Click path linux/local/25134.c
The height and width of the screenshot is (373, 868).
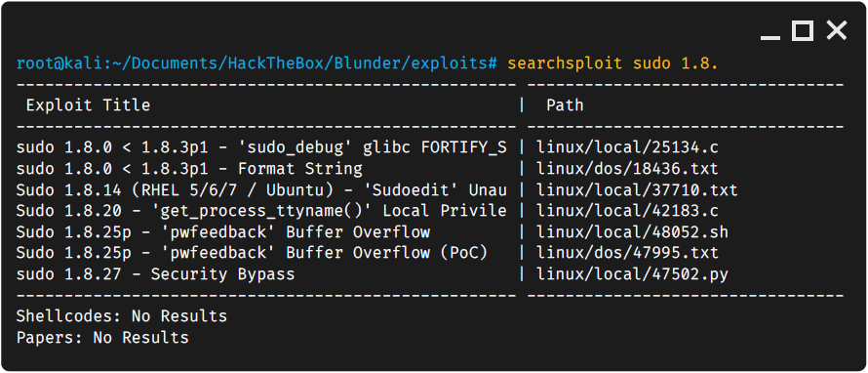(x=628, y=148)
